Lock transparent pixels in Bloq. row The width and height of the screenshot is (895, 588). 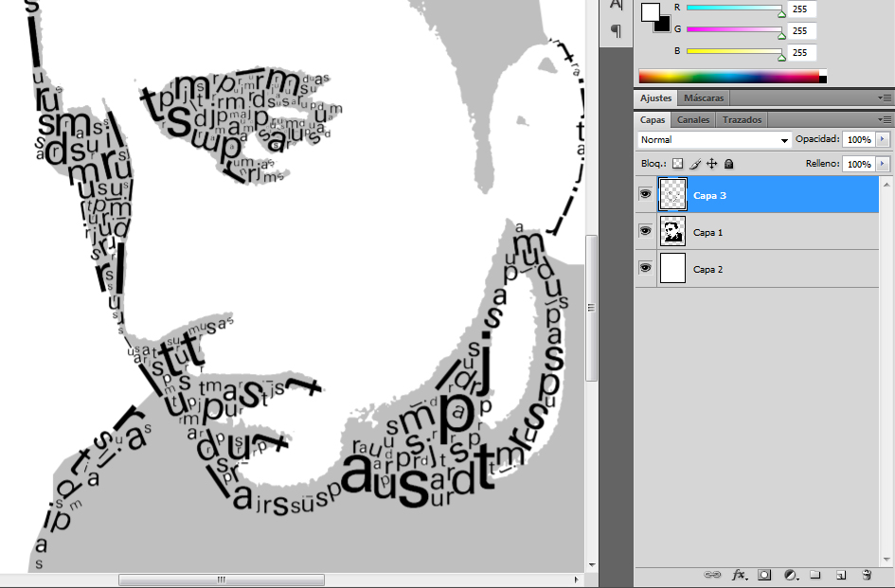point(677,164)
